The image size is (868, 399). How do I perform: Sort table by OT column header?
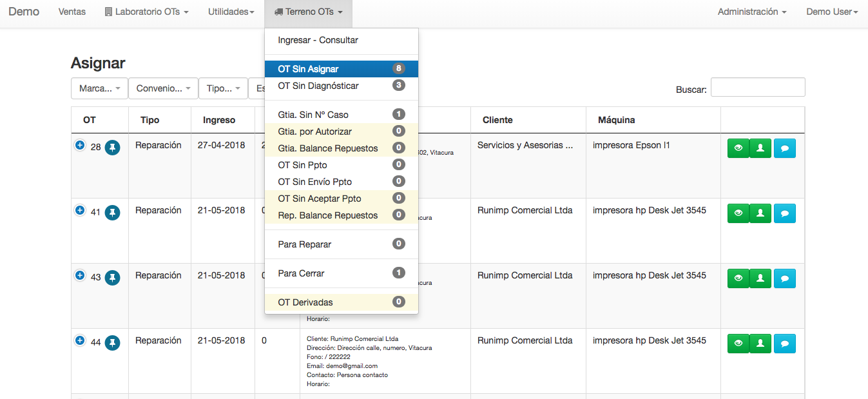click(x=100, y=120)
